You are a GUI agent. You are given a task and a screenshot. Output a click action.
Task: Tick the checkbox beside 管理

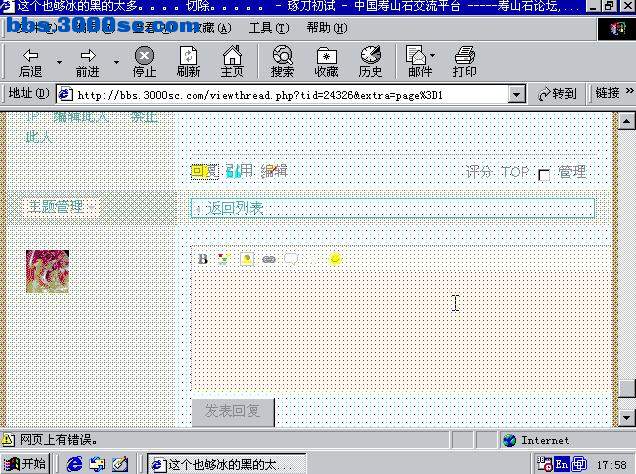pos(544,175)
